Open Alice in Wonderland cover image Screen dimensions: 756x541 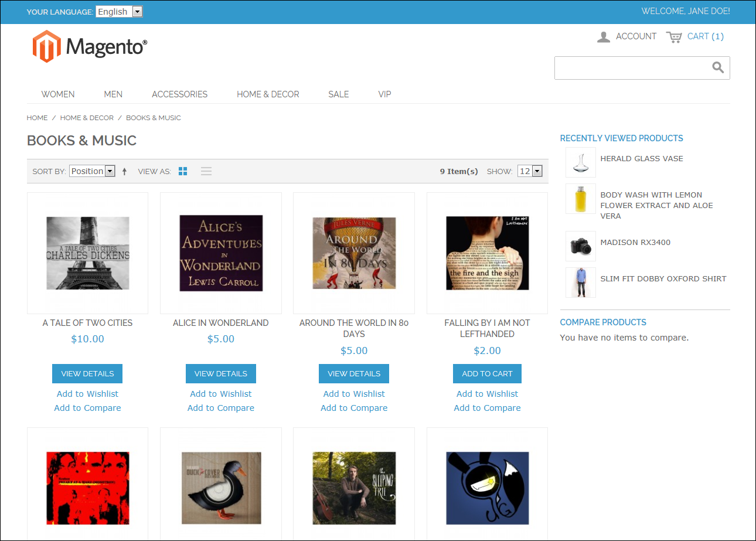(221, 253)
